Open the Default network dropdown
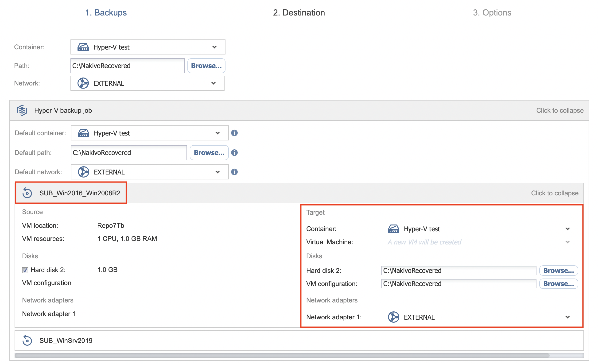The height and width of the screenshot is (364, 598). point(217,172)
